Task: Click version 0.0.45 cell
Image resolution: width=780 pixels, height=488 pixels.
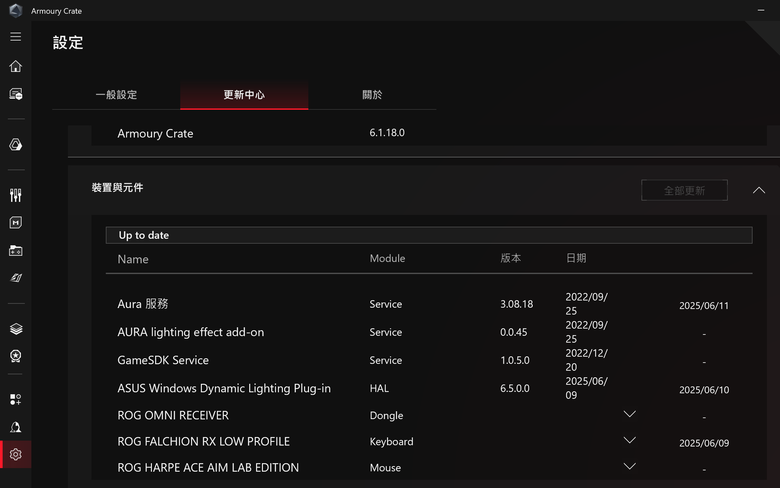Action: click(513, 332)
